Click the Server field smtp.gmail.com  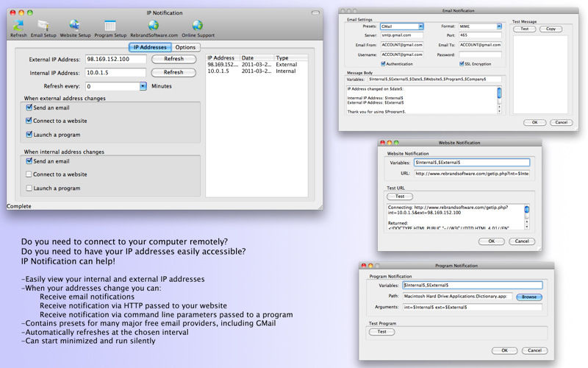pos(402,35)
